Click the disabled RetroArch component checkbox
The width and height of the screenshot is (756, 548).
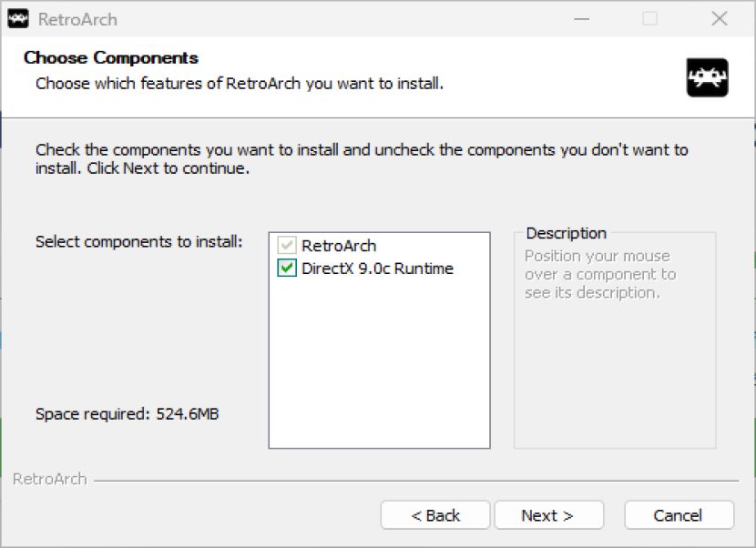[287, 245]
